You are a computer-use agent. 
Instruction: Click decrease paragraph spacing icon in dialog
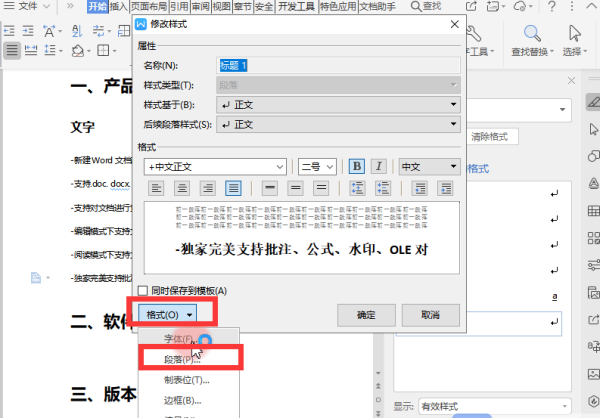pos(383,188)
